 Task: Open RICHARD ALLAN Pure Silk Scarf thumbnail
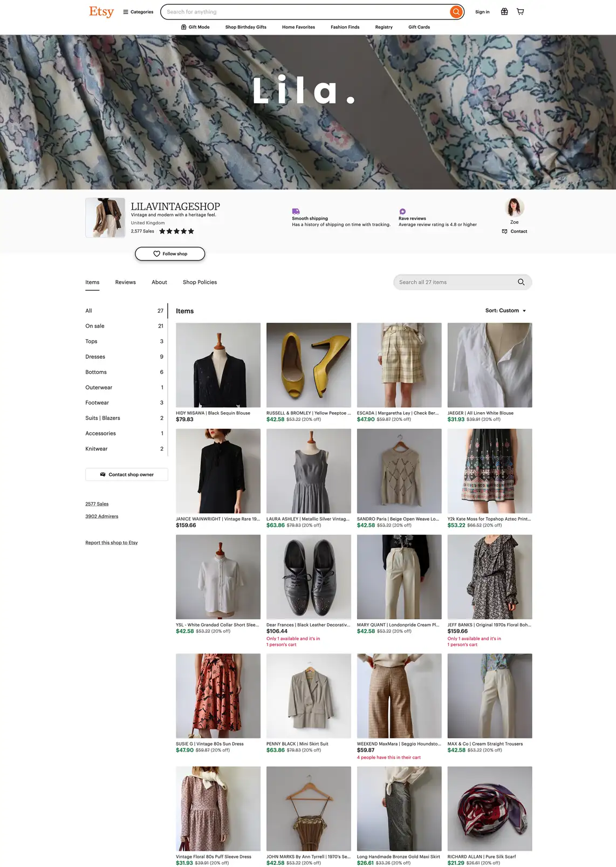pyautogui.click(x=490, y=809)
